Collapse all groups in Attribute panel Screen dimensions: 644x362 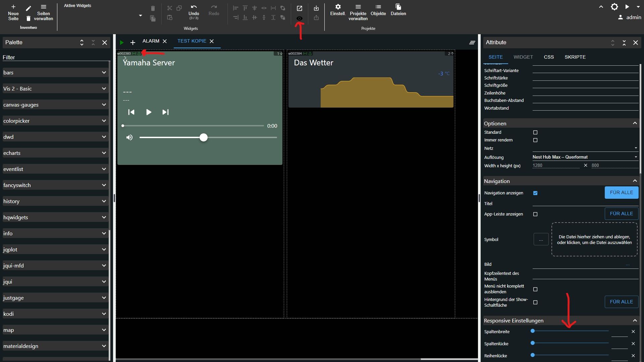(x=624, y=43)
